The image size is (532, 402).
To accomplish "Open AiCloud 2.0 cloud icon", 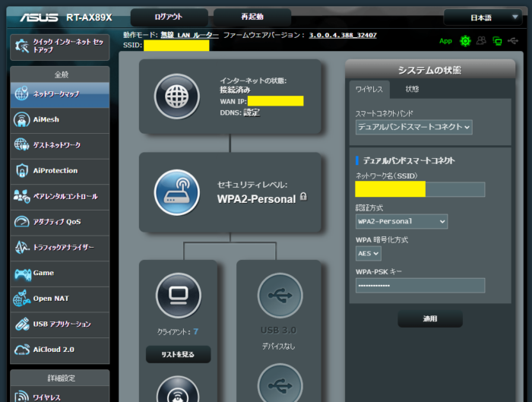I will 22,350.
